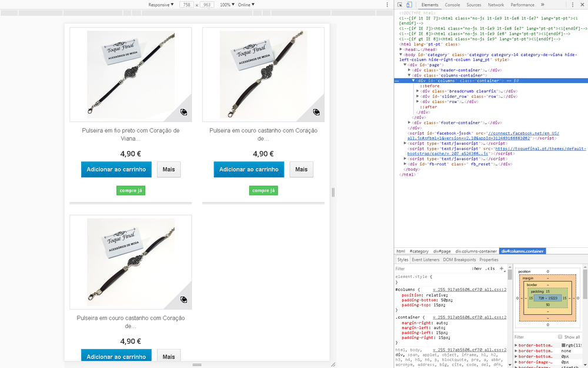Click quick-view eye icon on fio preto bracelet
Viewport: 588px width, 368px height.
pos(183,112)
